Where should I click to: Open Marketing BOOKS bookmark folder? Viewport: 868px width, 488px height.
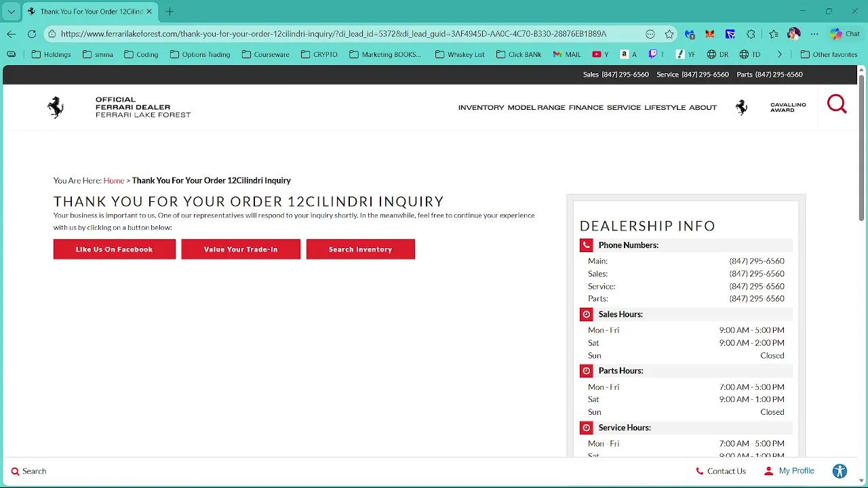click(385, 54)
